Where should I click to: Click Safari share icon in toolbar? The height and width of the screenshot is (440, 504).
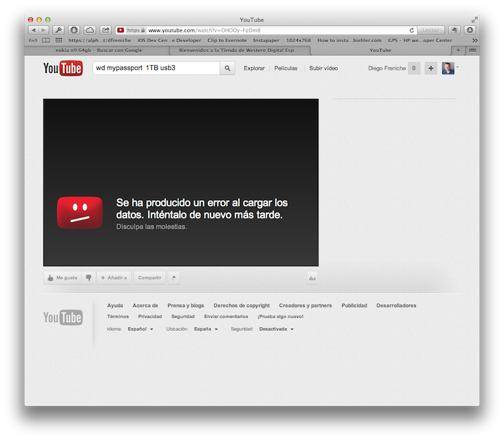tap(105, 30)
